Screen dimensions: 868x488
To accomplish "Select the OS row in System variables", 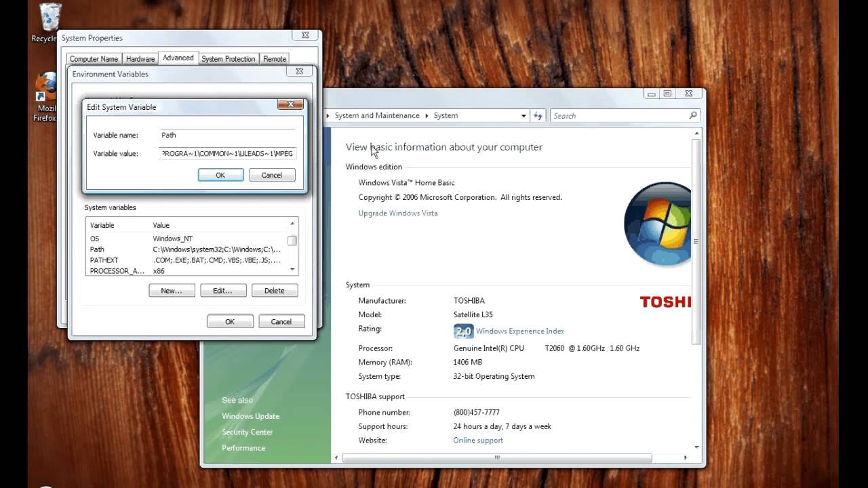I will pos(186,239).
